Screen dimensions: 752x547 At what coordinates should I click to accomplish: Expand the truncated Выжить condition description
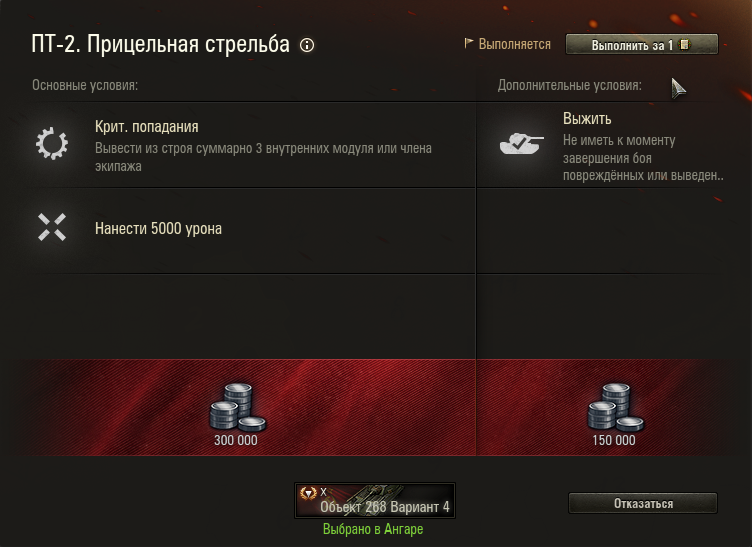coord(643,158)
